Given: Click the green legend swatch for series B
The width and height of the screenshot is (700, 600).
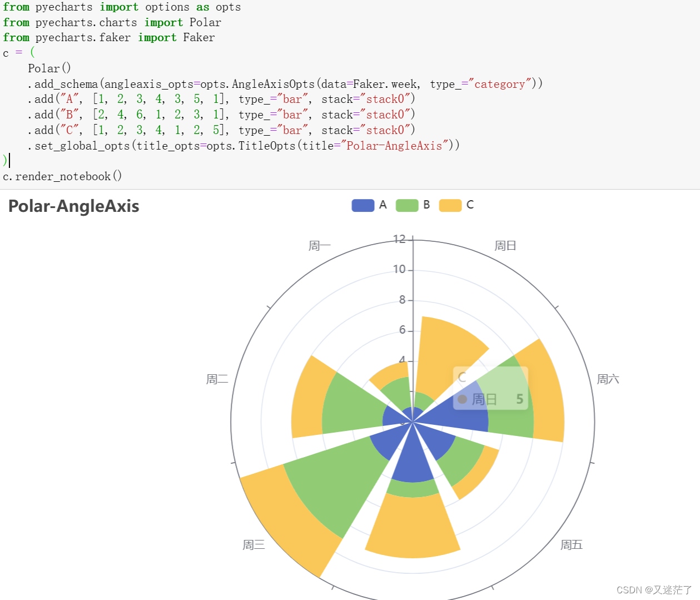Looking at the screenshot, I should 406,205.
